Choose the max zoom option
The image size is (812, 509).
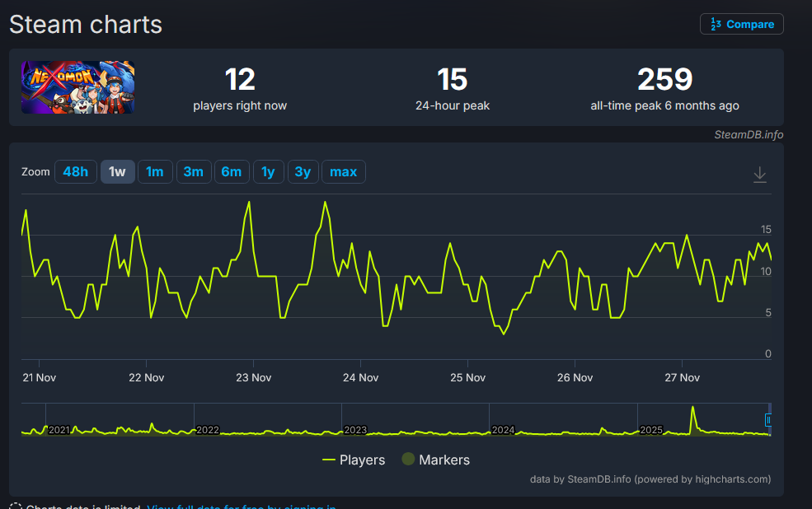(x=343, y=172)
